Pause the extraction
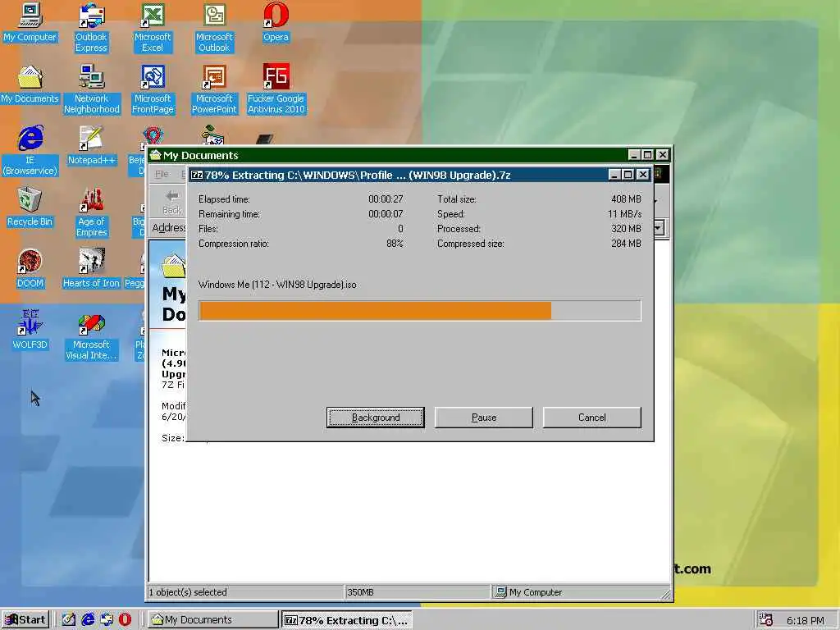840x630 pixels. 484,418
